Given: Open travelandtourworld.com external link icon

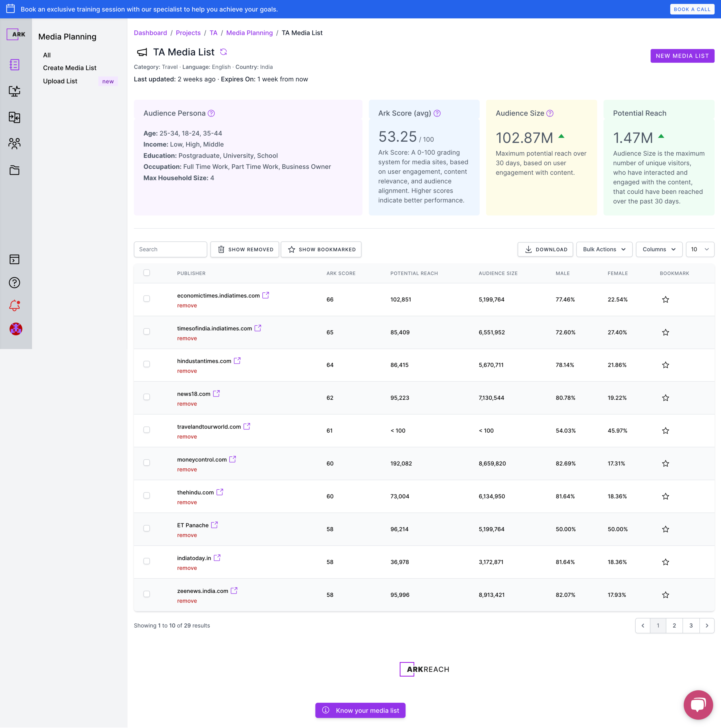Looking at the screenshot, I should pyautogui.click(x=247, y=426).
